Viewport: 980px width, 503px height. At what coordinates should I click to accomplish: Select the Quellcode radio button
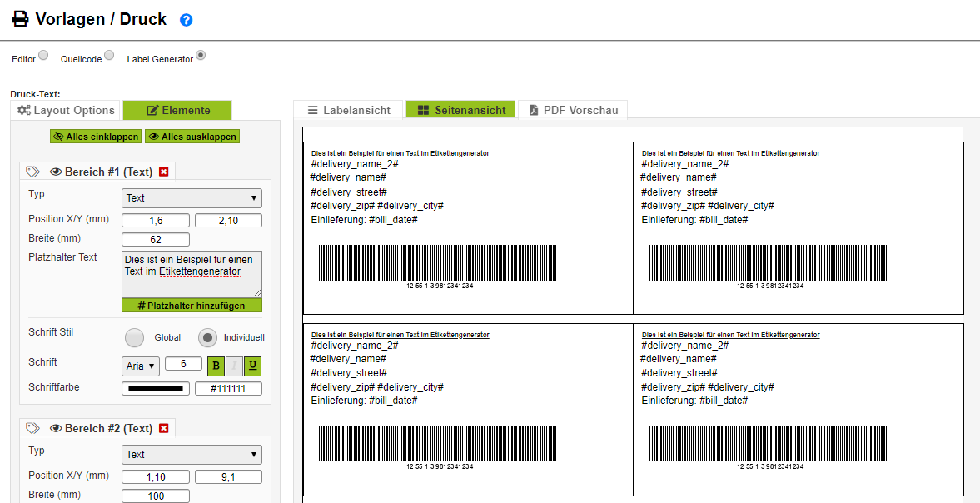pos(109,55)
